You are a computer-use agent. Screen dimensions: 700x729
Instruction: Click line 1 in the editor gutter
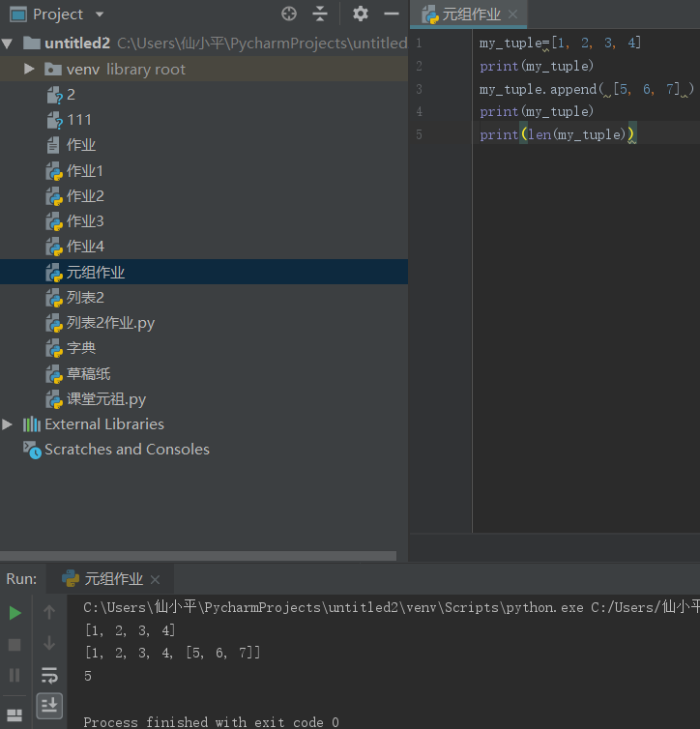[419, 44]
